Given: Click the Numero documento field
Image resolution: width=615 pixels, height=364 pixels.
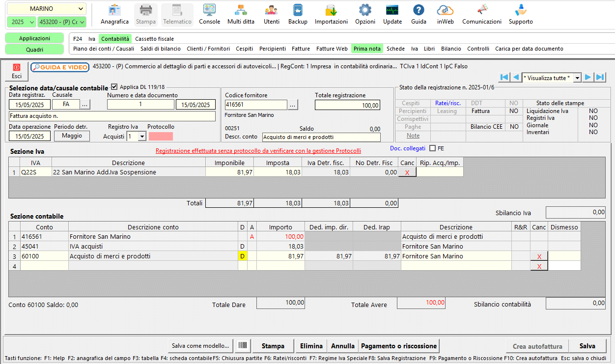Looking at the screenshot, I should point(140,104).
